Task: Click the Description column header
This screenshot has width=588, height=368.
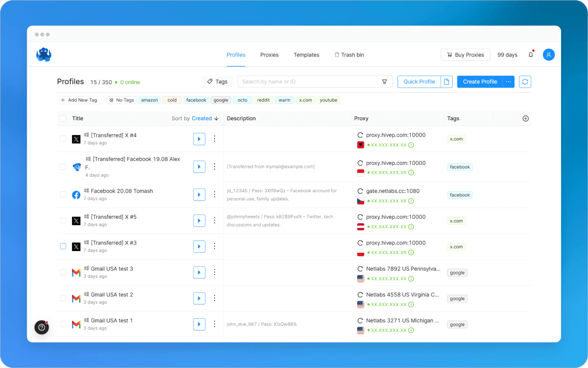Action: pos(241,119)
